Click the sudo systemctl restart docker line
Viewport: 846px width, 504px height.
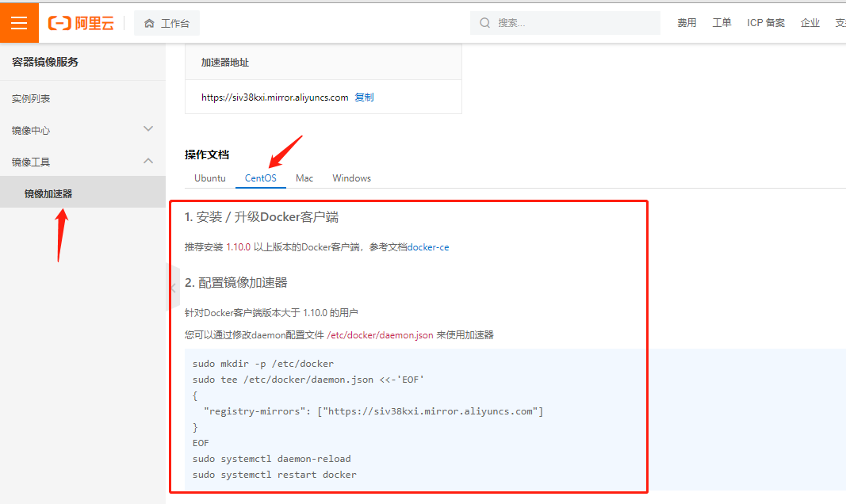point(274,475)
